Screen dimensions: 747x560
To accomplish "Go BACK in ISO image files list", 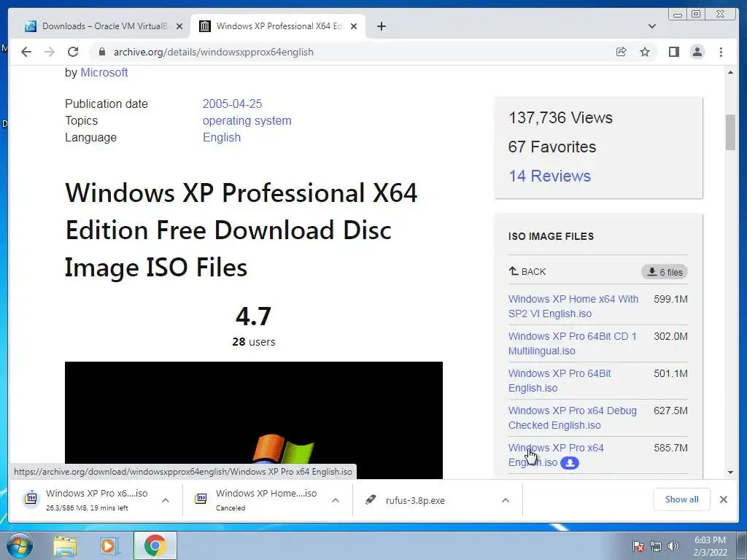I will tap(527, 271).
